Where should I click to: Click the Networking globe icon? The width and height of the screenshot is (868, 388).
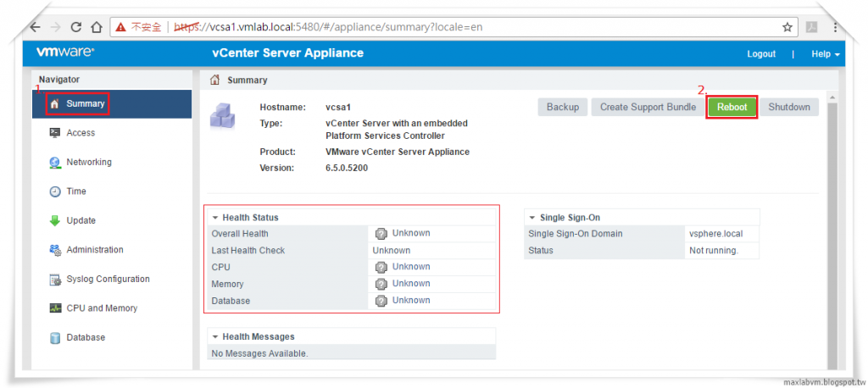tap(54, 162)
